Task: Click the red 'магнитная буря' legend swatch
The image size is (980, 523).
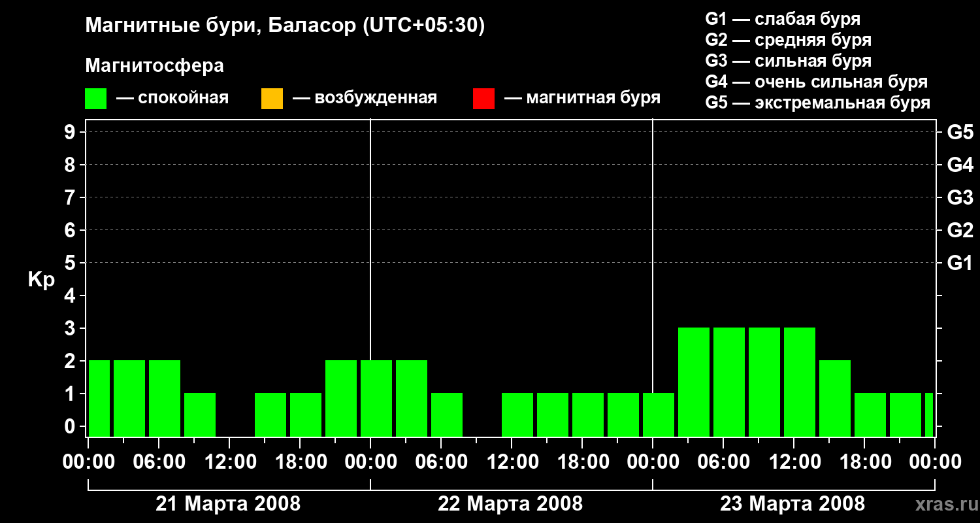Action: (483, 99)
